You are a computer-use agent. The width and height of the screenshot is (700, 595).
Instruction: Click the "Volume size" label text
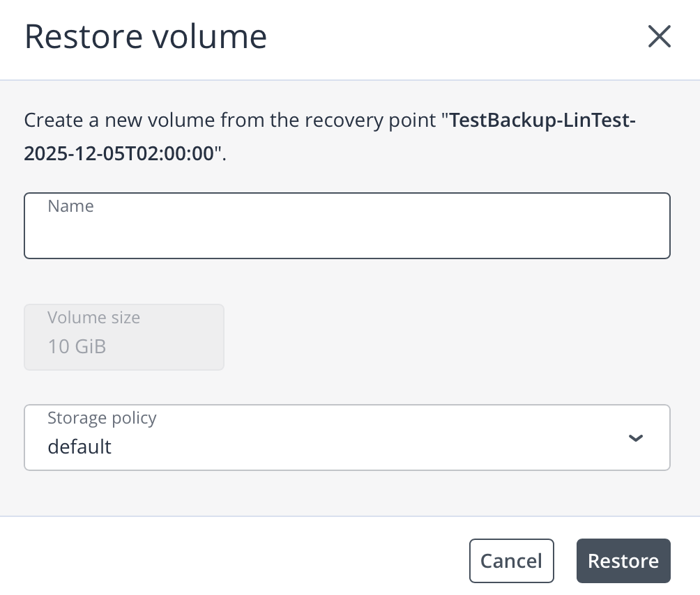(x=93, y=318)
